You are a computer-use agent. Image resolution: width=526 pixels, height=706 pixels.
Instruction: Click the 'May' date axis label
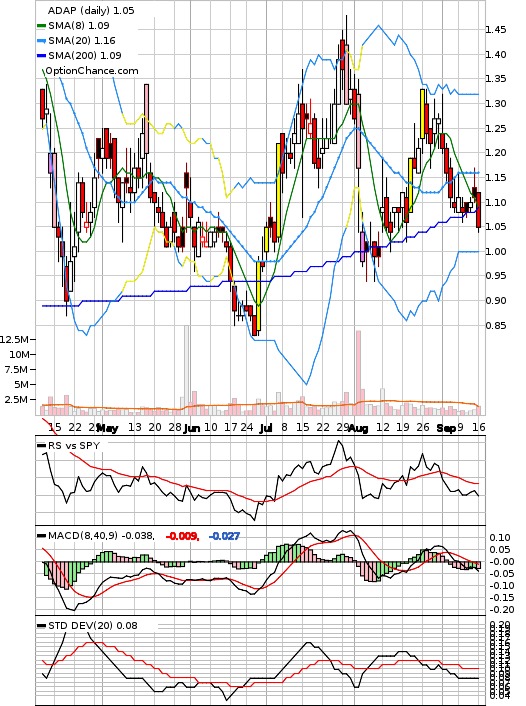coord(107,428)
